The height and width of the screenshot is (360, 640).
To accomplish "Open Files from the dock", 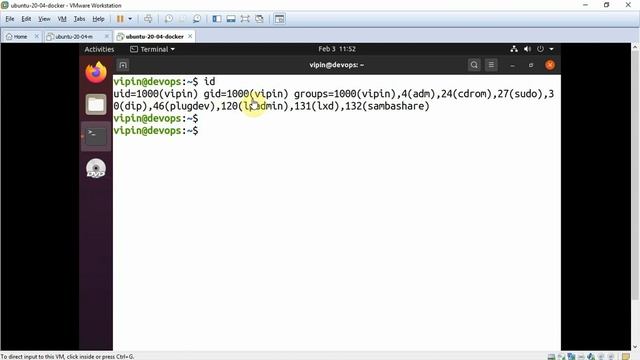I will 96,104.
